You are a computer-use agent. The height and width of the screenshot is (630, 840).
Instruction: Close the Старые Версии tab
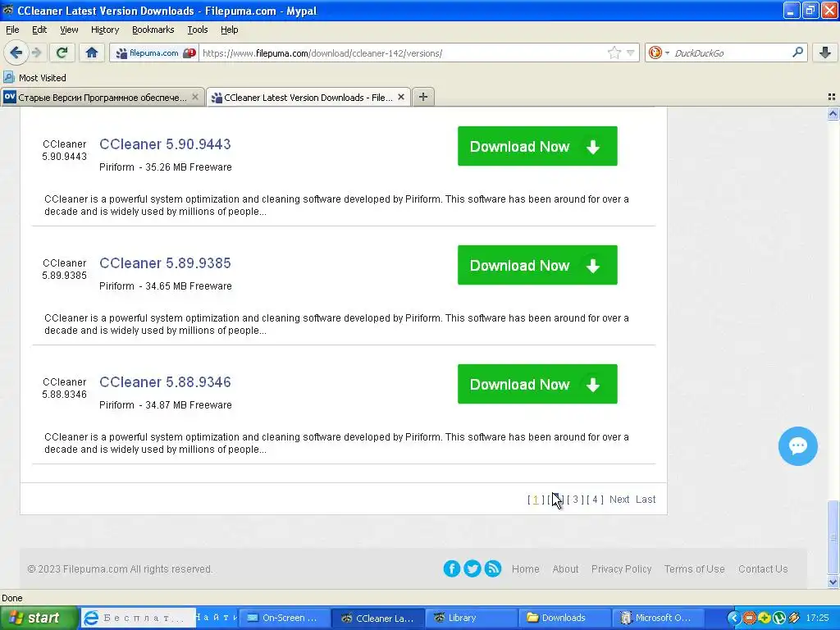click(195, 97)
